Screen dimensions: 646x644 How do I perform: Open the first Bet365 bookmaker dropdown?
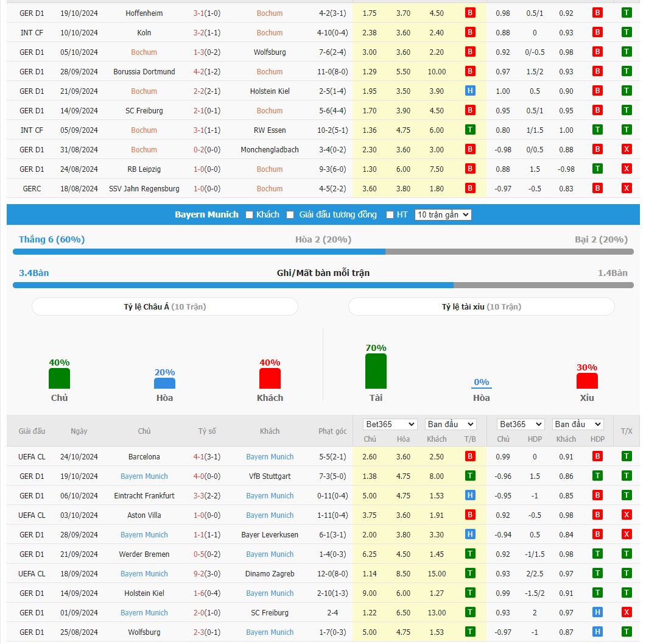(x=390, y=424)
